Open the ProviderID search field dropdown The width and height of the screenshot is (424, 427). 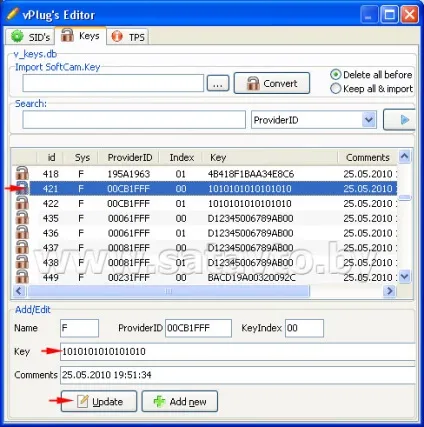(x=369, y=120)
